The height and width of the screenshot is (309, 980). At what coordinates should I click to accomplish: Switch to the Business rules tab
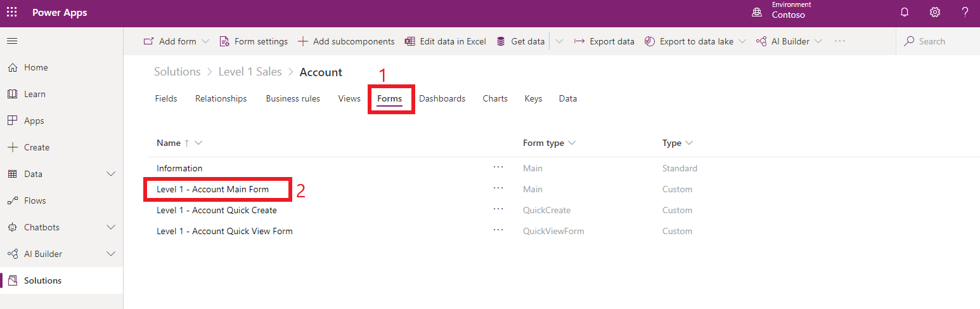[293, 98]
